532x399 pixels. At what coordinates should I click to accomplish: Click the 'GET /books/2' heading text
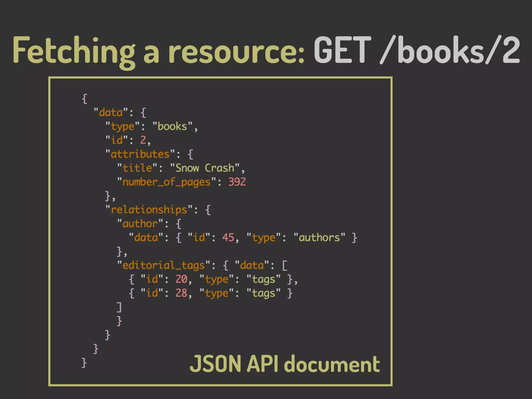417,50
